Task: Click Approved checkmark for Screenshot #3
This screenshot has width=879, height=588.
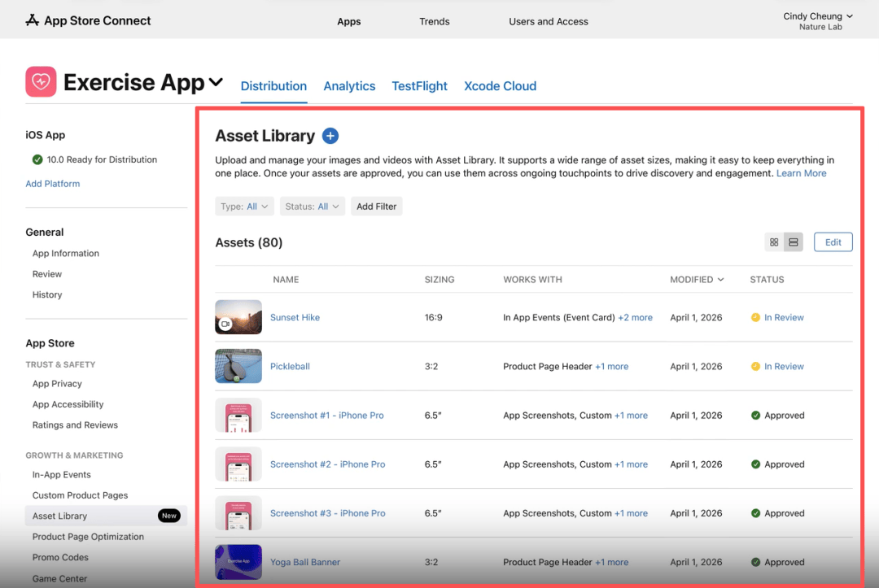Action: (x=755, y=513)
